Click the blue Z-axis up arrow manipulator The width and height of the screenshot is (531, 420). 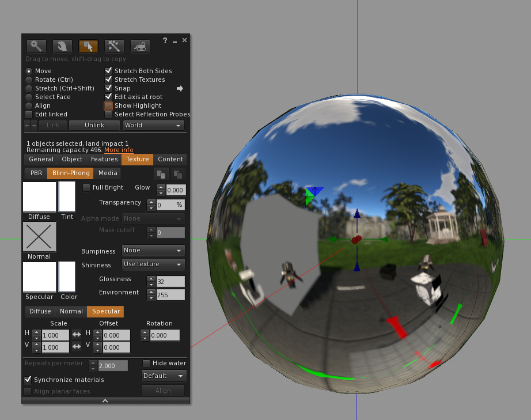(x=357, y=214)
